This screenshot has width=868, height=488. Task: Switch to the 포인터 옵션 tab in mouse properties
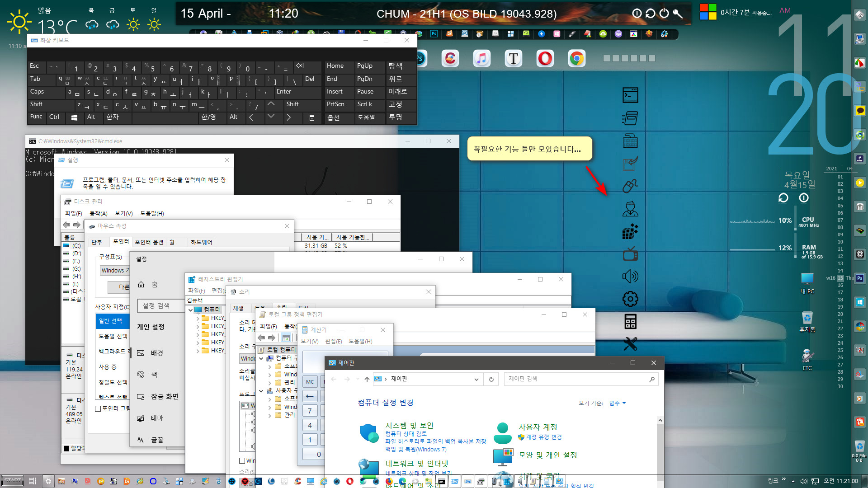tap(149, 242)
